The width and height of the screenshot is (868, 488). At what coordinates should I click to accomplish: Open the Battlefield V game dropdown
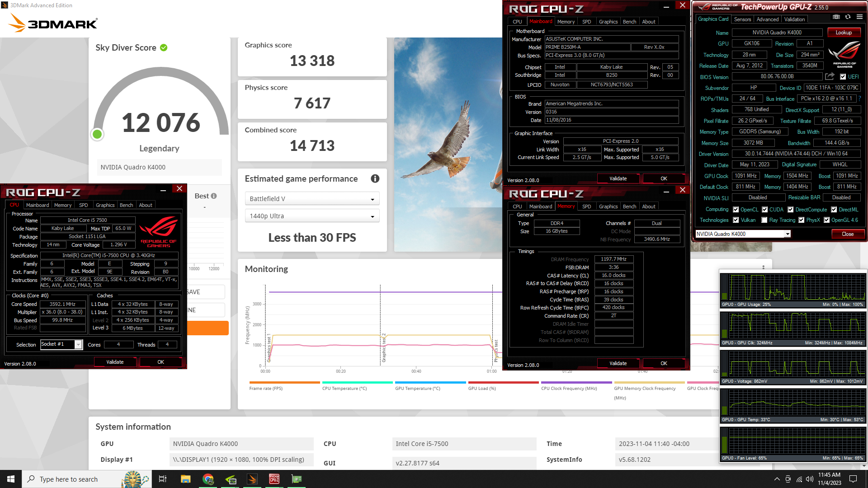point(312,199)
